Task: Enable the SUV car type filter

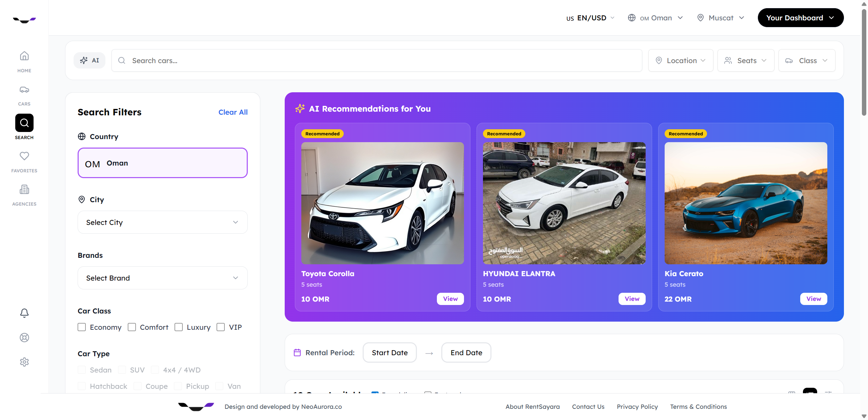Action: (x=122, y=370)
